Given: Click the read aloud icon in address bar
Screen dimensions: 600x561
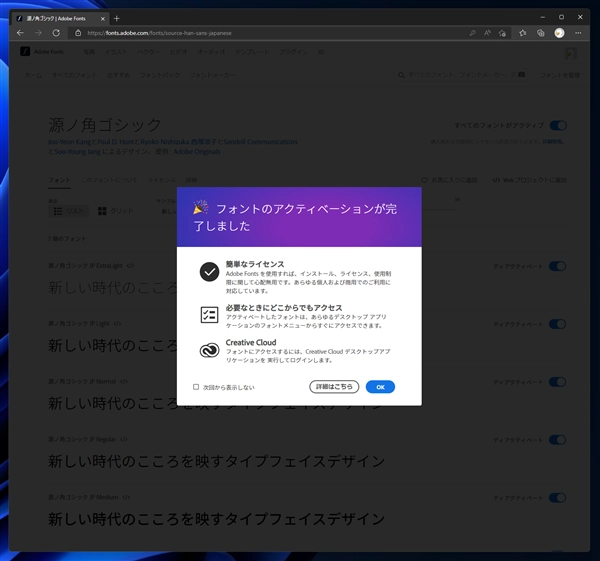Looking at the screenshot, I should [x=487, y=33].
